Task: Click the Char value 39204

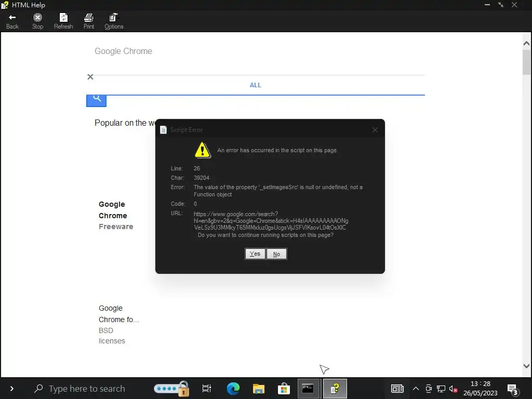Action: (202, 178)
